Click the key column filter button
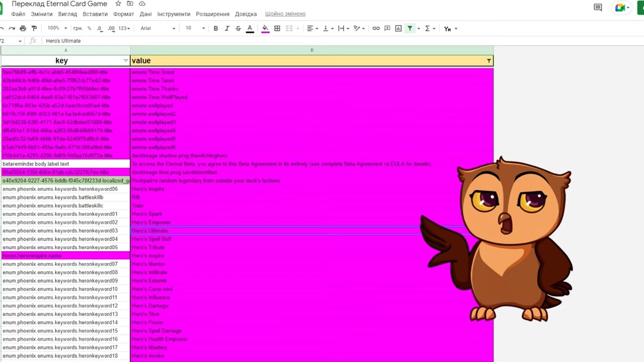Screen dimensions: 644x362 pos(125,61)
